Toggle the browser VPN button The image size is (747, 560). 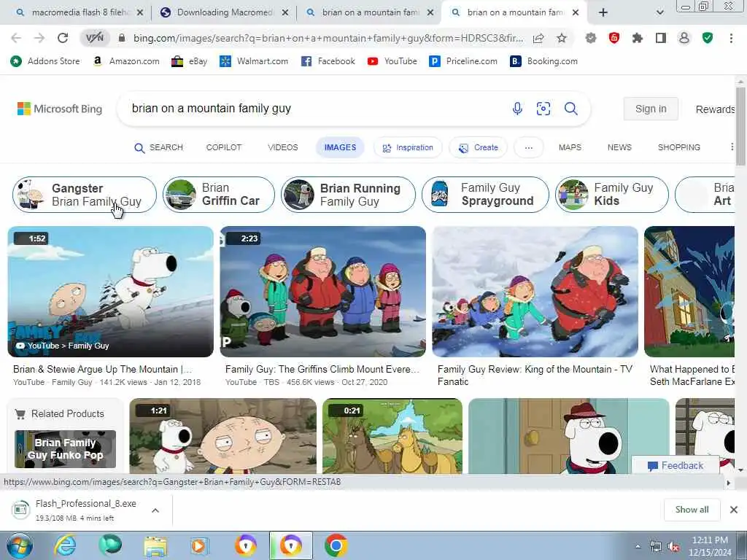click(94, 38)
